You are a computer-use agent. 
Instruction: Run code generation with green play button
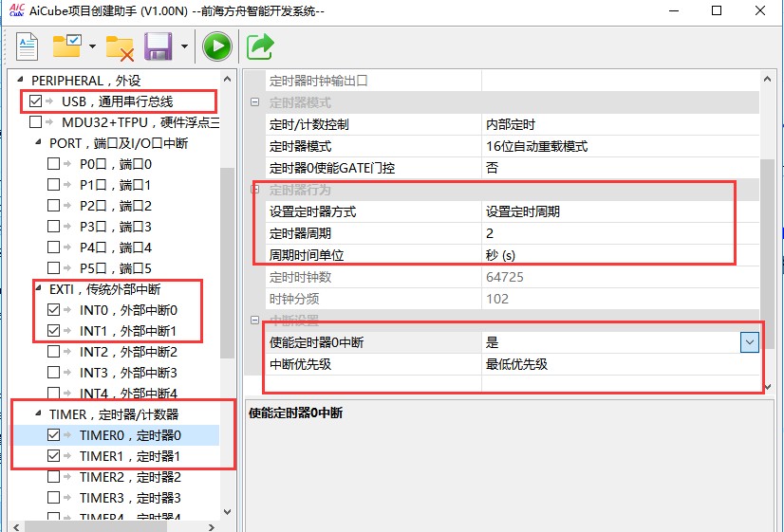pyautogui.click(x=217, y=46)
